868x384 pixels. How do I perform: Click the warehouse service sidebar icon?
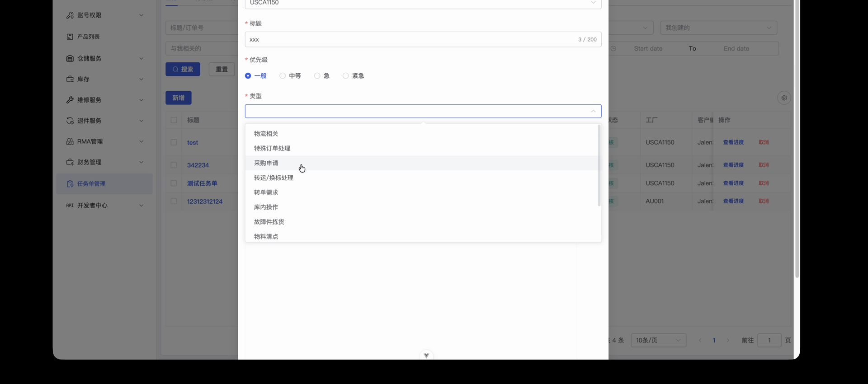coord(70,58)
